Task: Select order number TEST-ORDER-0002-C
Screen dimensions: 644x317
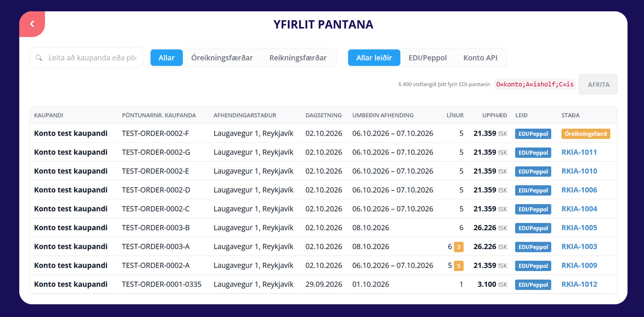Action: click(156, 209)
